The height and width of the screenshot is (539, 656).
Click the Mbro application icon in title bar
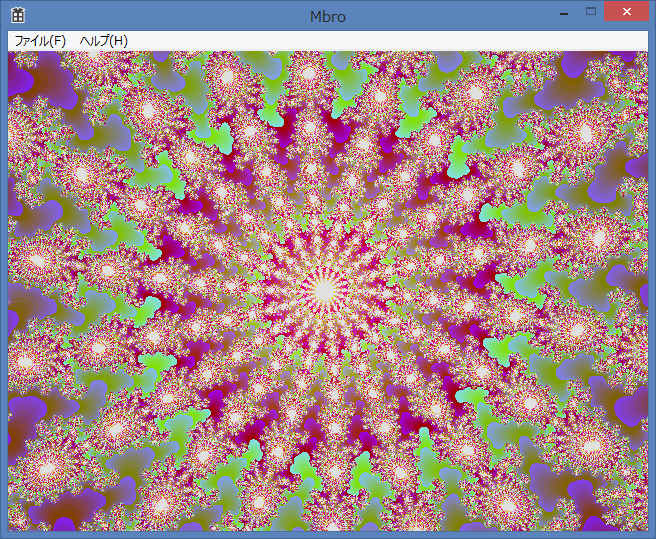pyautogui.click(x=17, y=15)
